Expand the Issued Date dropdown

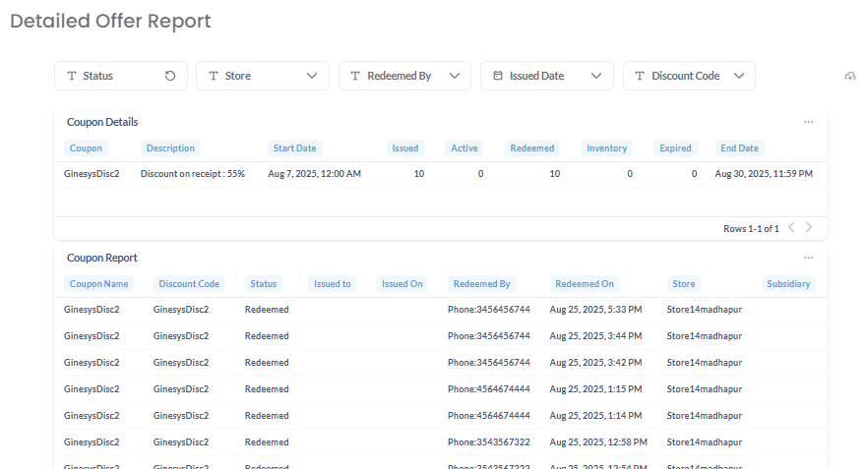[596, 76]
